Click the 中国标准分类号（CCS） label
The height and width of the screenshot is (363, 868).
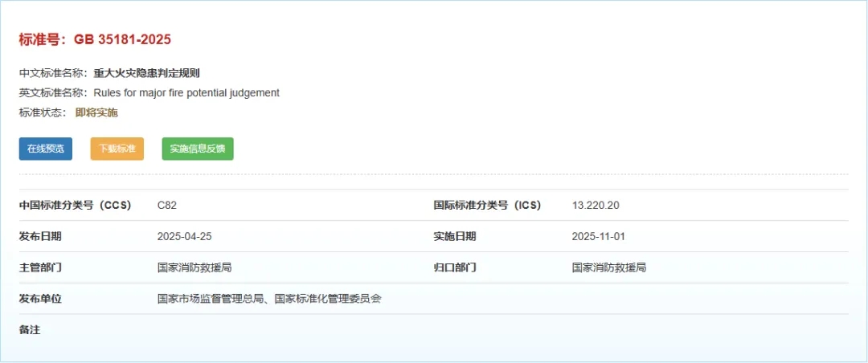click(x=75, y=206)
